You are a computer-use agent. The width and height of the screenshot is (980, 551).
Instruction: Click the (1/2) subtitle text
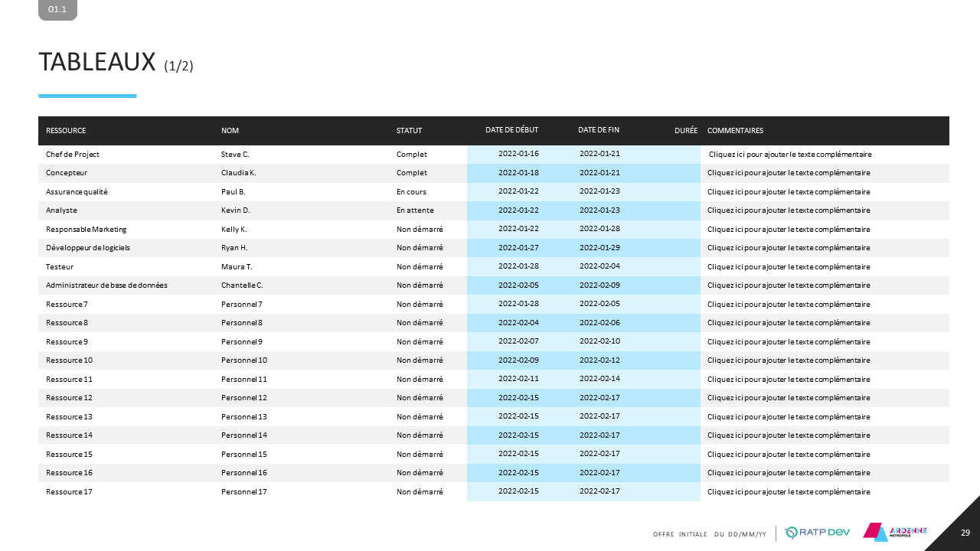point(178,67)
